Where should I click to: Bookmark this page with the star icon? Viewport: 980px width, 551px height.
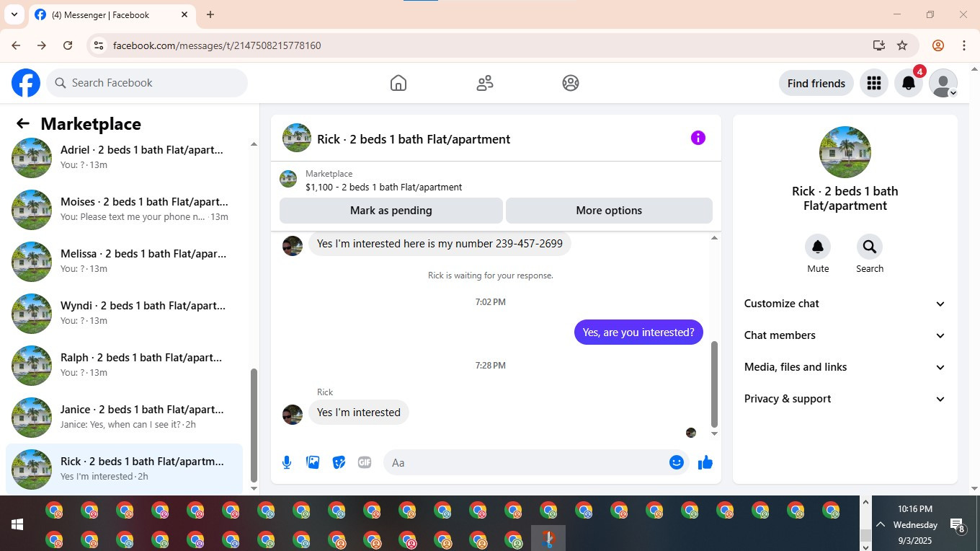(x=902, y=45)
